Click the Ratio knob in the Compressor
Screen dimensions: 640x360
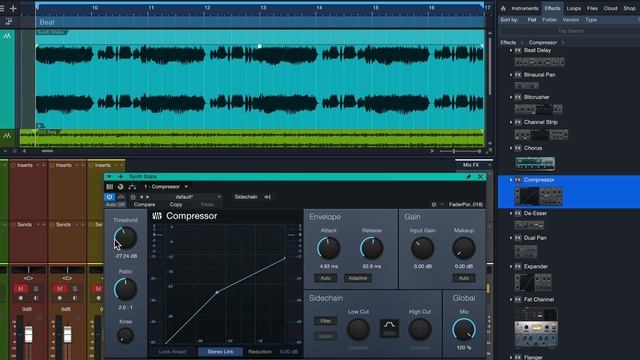[x=125, y=289]
